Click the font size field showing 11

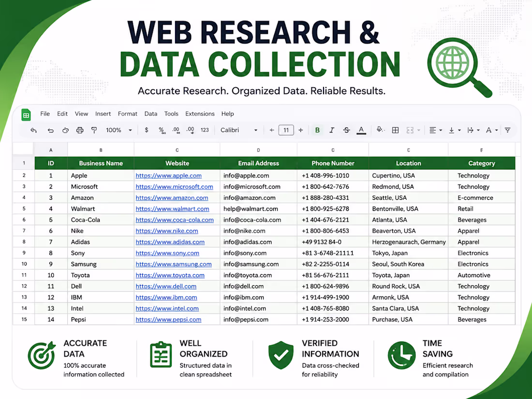(286, 130)
